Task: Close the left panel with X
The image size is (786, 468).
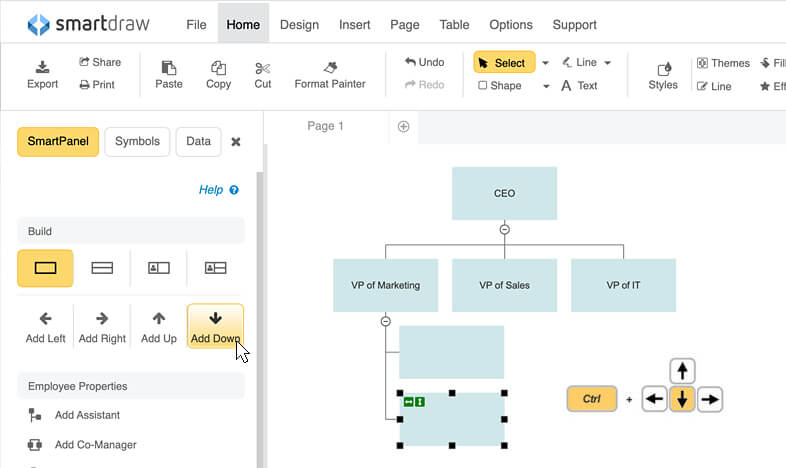Action: pyautogui.click(x=236, y=142)
